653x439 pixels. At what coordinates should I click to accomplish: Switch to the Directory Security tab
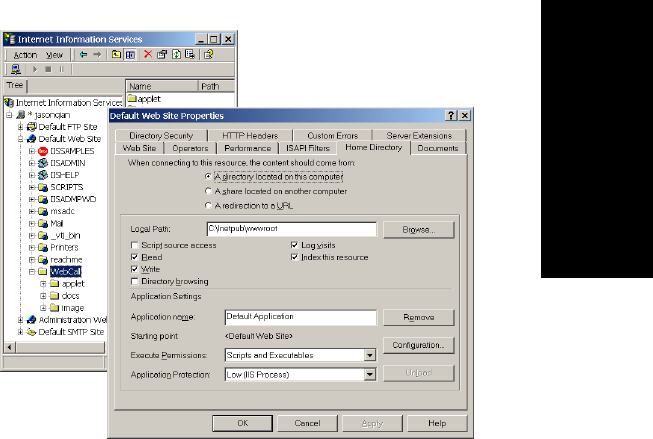(161, 136)
